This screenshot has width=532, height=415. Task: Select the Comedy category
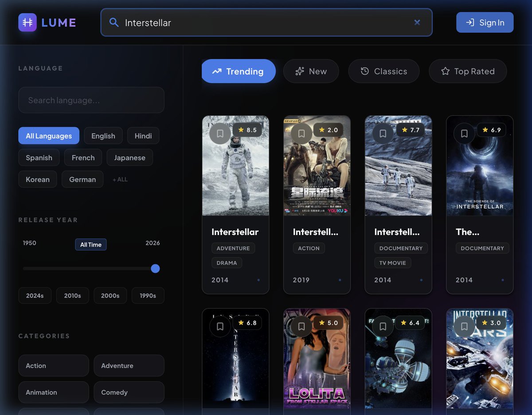click(129, 392)
